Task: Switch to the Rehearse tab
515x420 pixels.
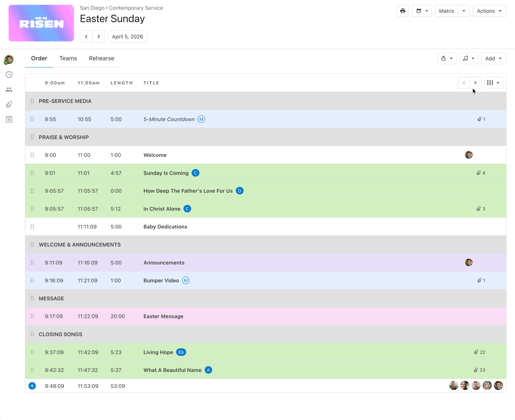Action: pos(101,58)
